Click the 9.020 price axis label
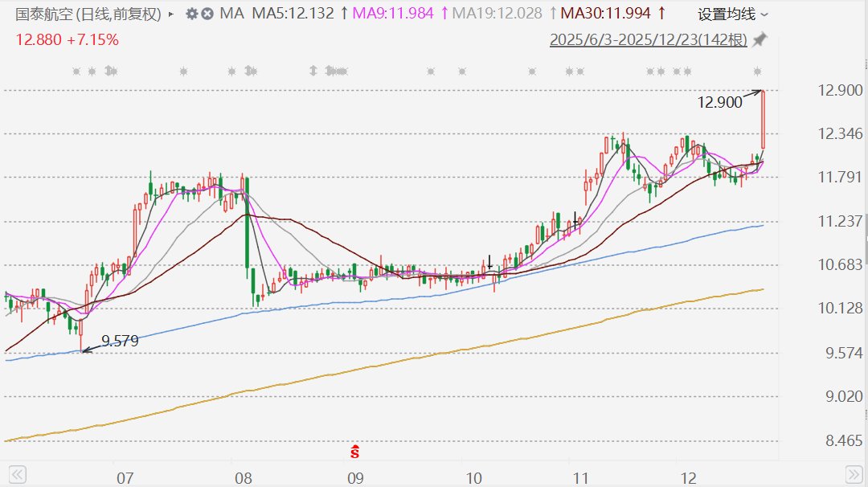The width and height of the screenshot is (868, 487). pyautogui.click(x=844, y=396)
